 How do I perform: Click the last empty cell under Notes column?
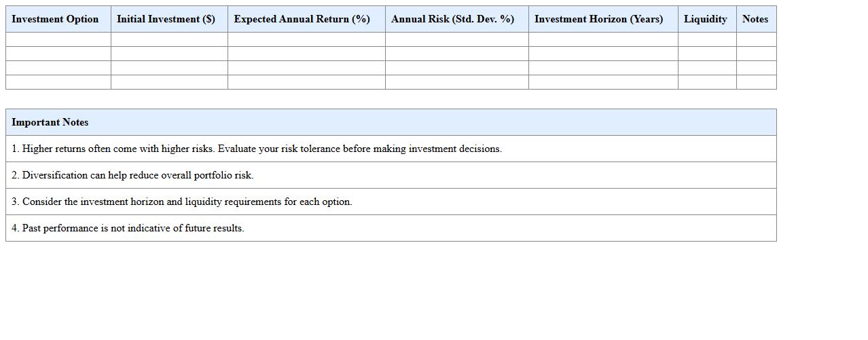(x=756, y=82)
